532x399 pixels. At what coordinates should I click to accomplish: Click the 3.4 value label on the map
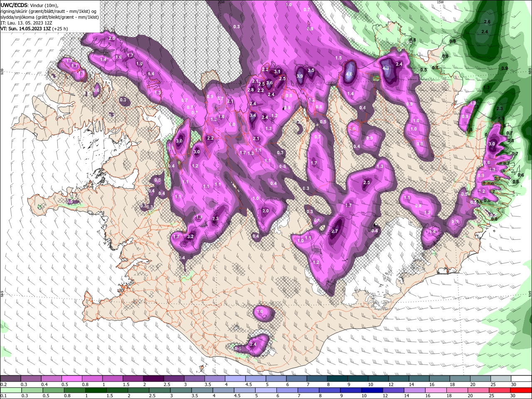pyautogui.click(x=253, y=115)
